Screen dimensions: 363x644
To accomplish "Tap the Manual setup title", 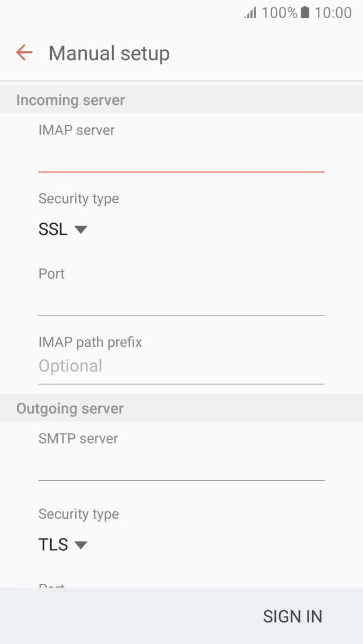I will (110, 53).
